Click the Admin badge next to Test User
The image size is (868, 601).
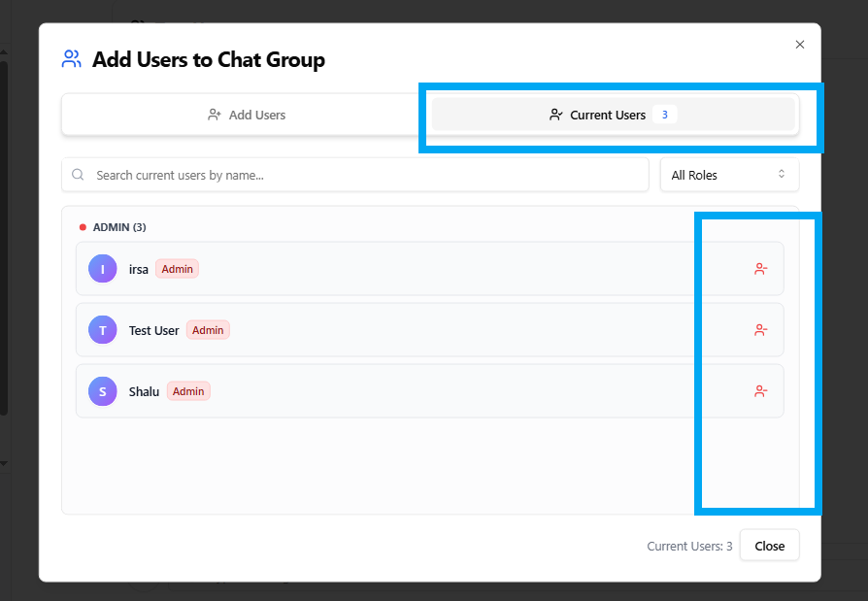(208, 330)
